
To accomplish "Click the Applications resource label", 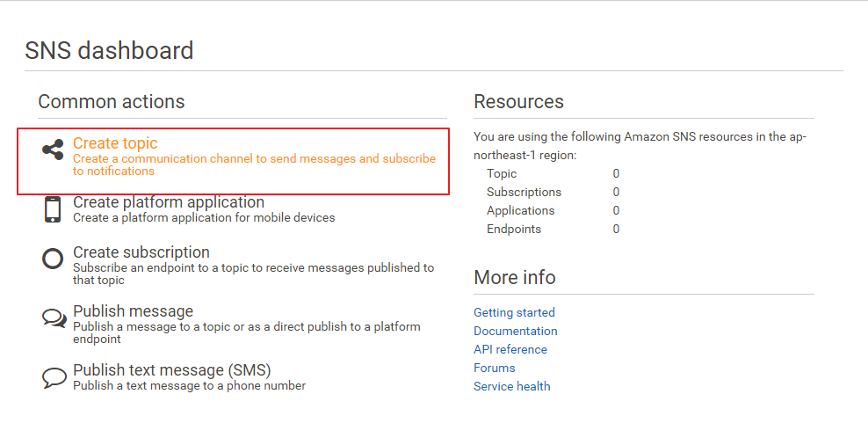I will pyautogui.click(x=520, y=210).
